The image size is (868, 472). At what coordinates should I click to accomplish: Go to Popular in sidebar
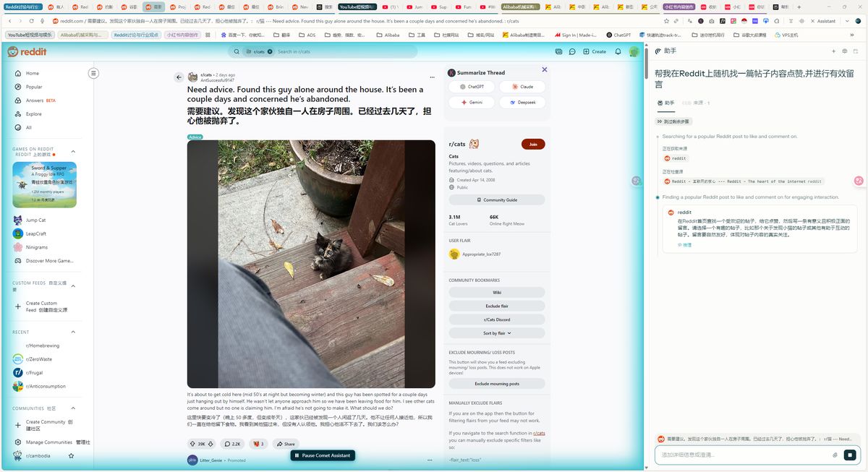click(x=34, y=87)
